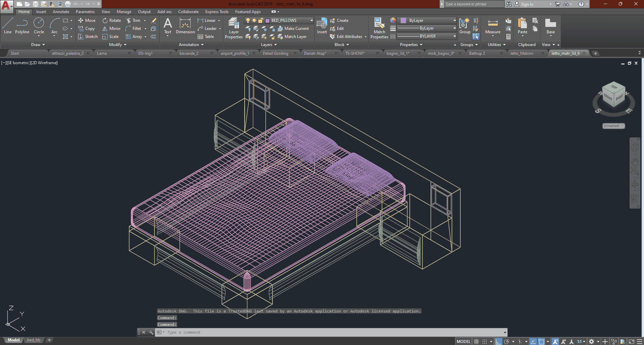644x345 pixels.
Task: Click the Sign In button
Action: coord(527,4)
